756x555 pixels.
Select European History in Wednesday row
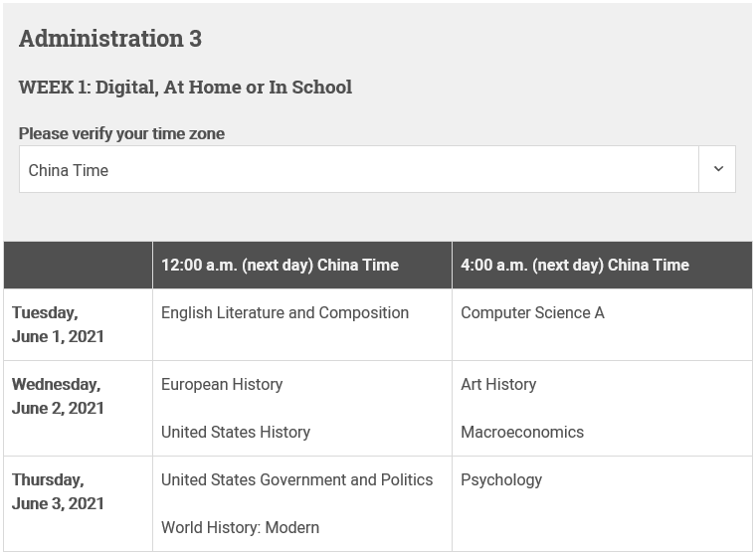(222, 384)
